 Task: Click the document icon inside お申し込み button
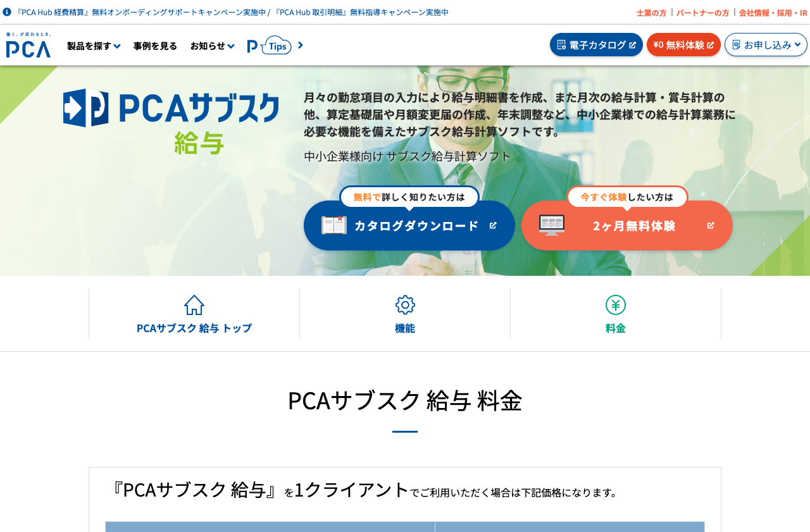coord(735,44)
